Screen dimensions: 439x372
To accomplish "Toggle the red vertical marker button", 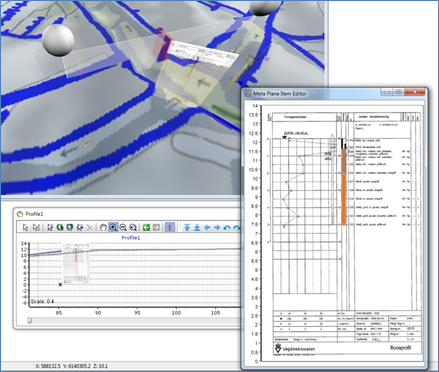I will tap(170, 227).
